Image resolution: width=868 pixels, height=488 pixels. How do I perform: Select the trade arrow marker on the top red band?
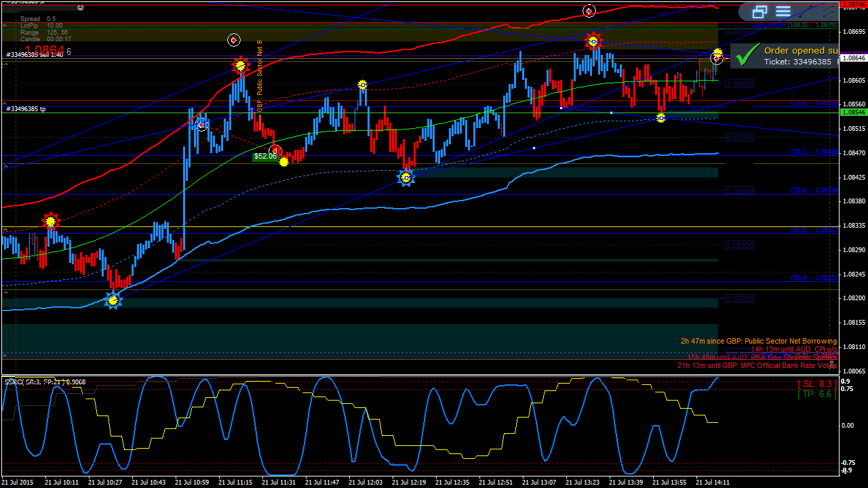(589, 11)
